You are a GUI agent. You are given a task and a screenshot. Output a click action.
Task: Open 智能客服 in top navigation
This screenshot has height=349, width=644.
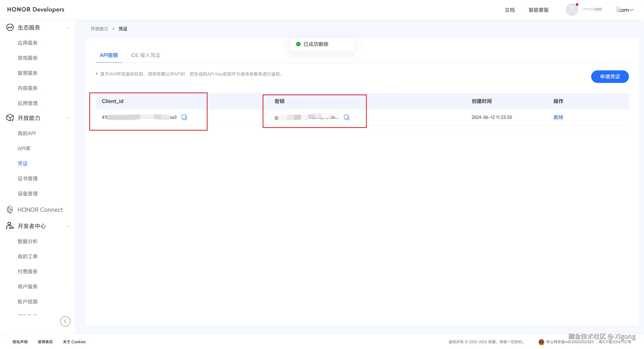click(x=539, y=10)
